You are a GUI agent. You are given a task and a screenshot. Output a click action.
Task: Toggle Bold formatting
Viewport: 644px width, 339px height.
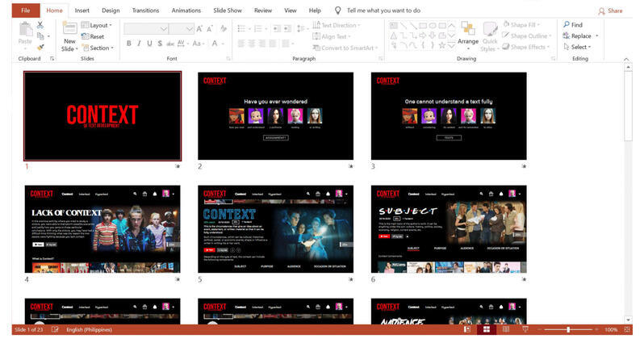pyautogui.click(x=129, y=44)
